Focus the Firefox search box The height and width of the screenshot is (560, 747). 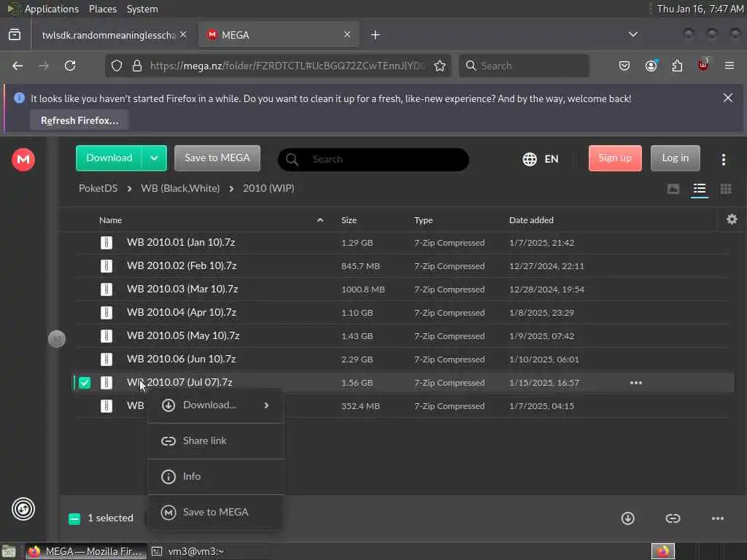click(524, 66)
